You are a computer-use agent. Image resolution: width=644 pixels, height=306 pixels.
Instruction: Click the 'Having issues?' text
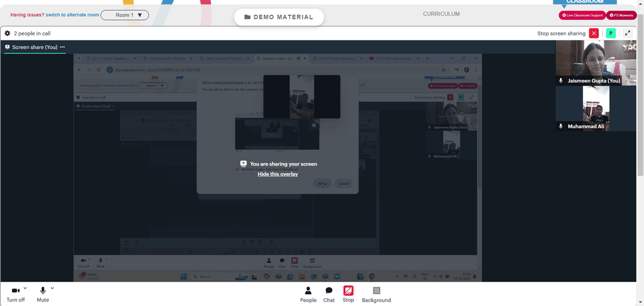click(x=27, y=15)
